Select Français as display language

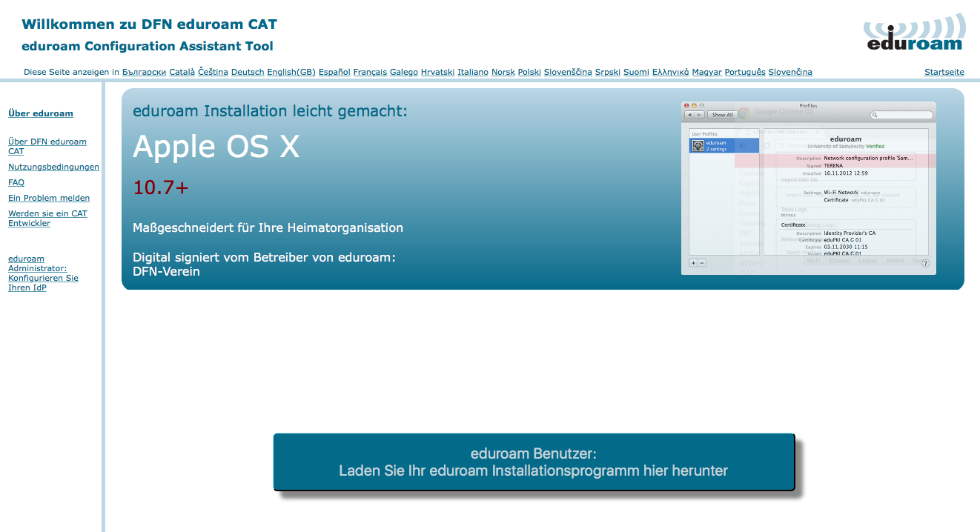click(x=370, y=72)
